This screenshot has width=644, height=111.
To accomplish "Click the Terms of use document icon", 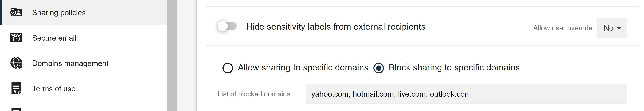I will pyautogui.click(x=16, y=88).
